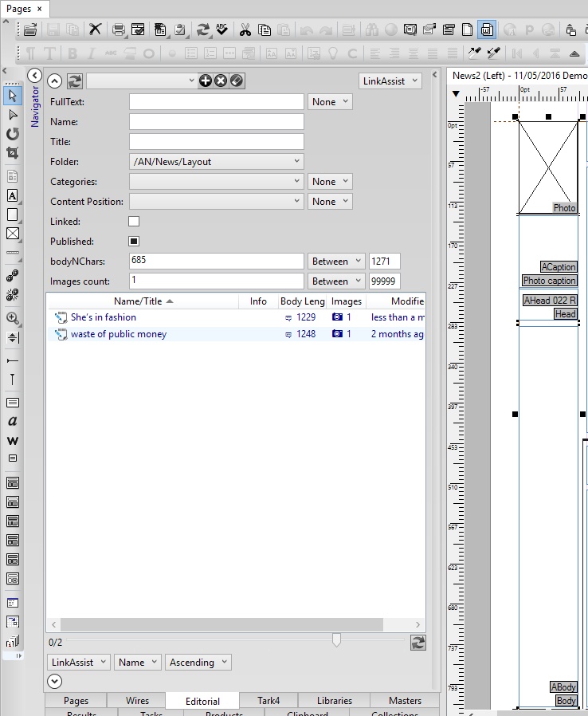Select the rotate tool in left toolbox
Viewport: 588px width, 716px height.
click(x=13, y=134)
